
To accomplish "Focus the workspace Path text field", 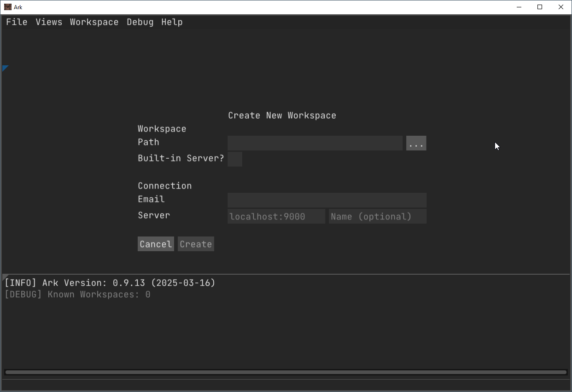I will click(x=315, y=143).
